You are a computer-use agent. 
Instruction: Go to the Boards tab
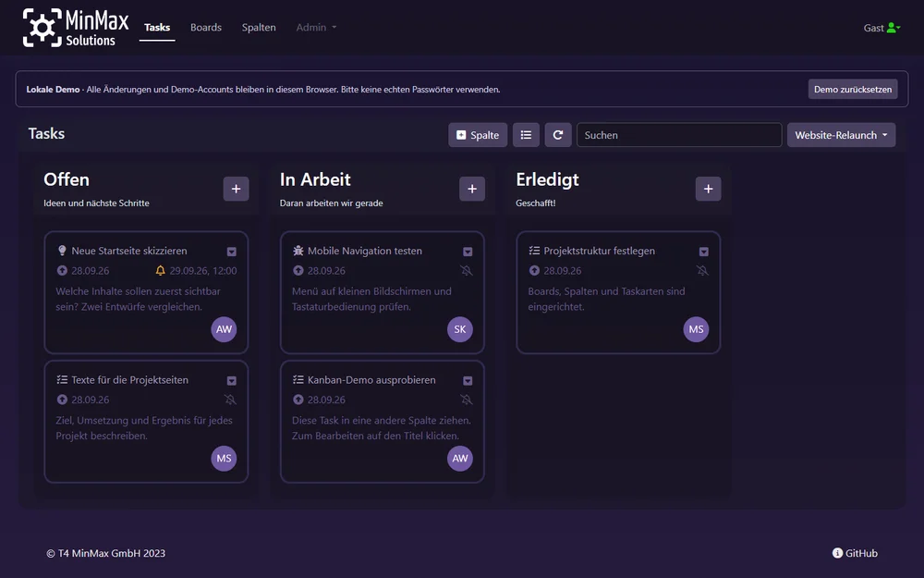(206, 27)
